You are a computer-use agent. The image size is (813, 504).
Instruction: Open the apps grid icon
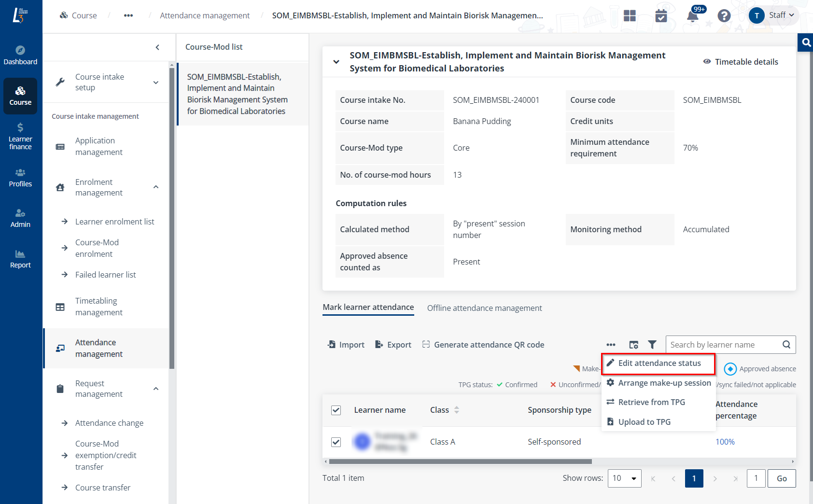click(x=630, y=16)
